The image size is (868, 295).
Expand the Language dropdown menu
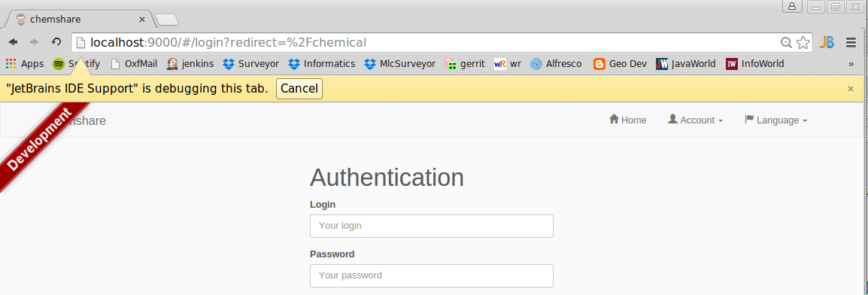[775, 120]
